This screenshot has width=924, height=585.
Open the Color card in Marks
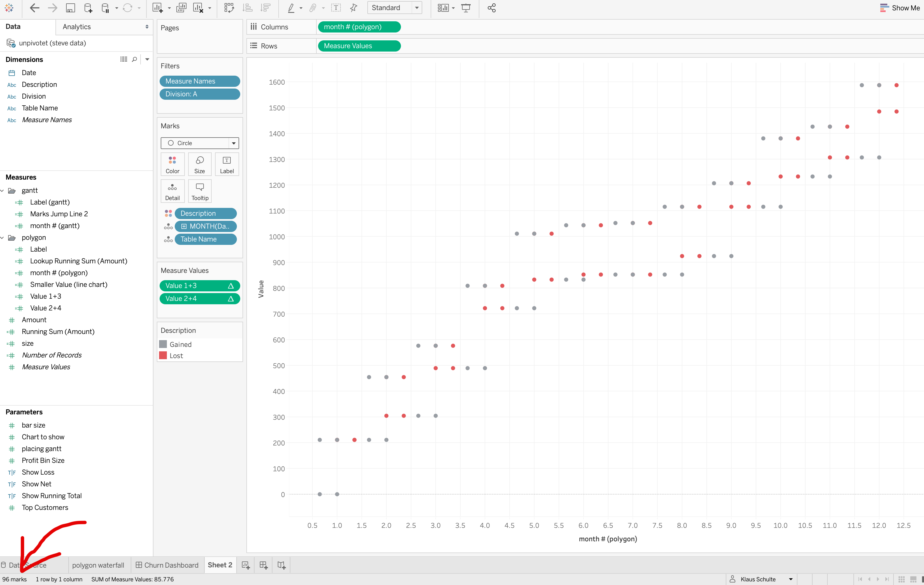pos(172,164)
